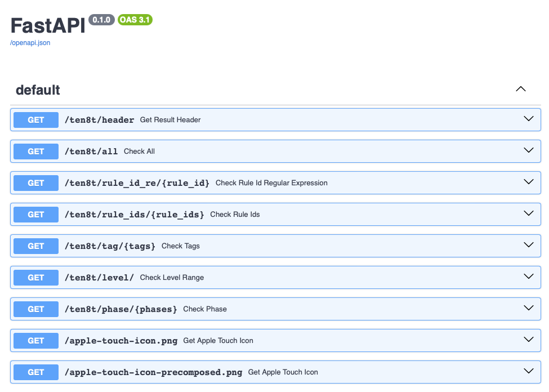Click GET button for /ten8t/level/

tap(36, 278)
